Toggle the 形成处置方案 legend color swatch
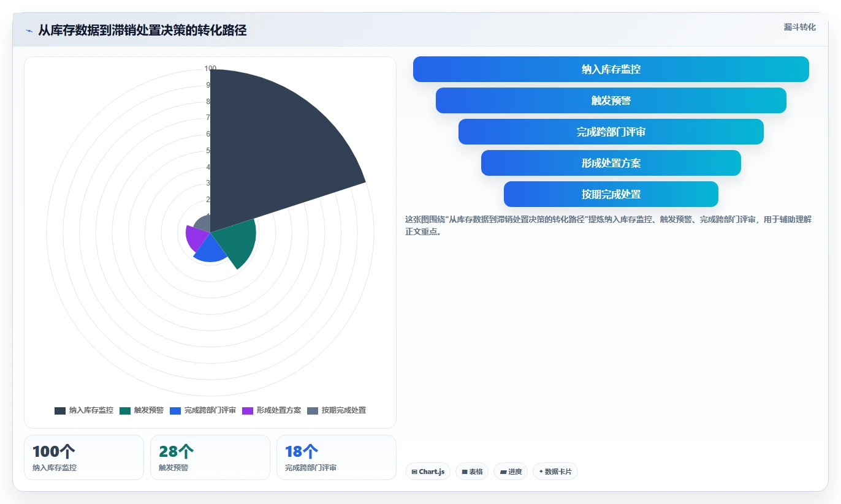This screenshot has width=841, height=504. 248,410
